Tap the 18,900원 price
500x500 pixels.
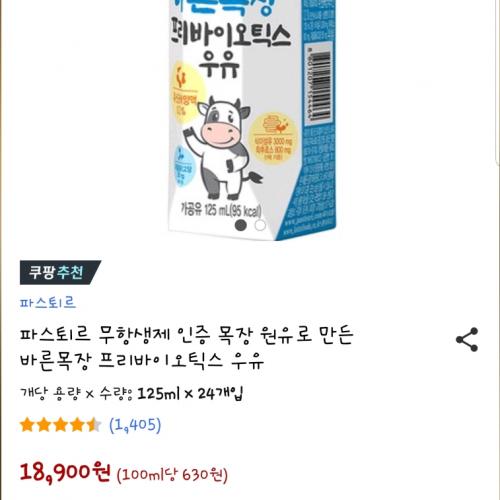tap(65, 472)
